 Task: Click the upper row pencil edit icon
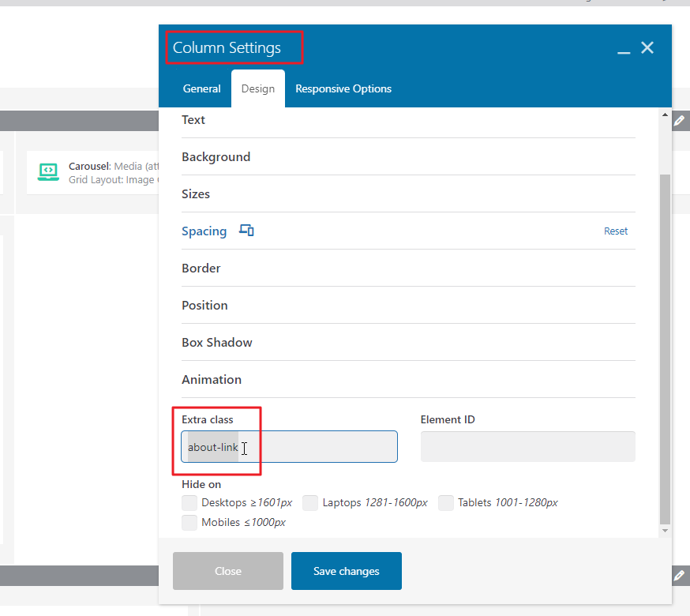point(679,121)
